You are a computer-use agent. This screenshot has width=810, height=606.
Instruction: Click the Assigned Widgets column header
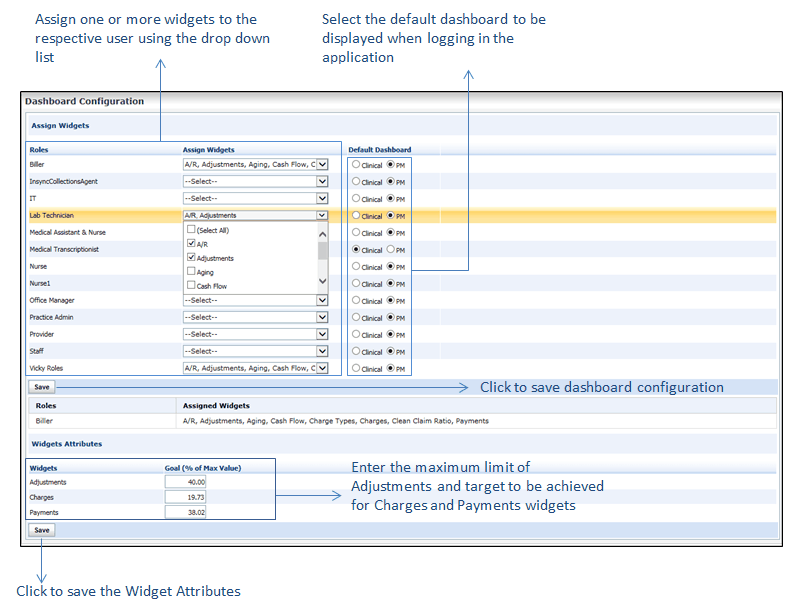[216, 406]
